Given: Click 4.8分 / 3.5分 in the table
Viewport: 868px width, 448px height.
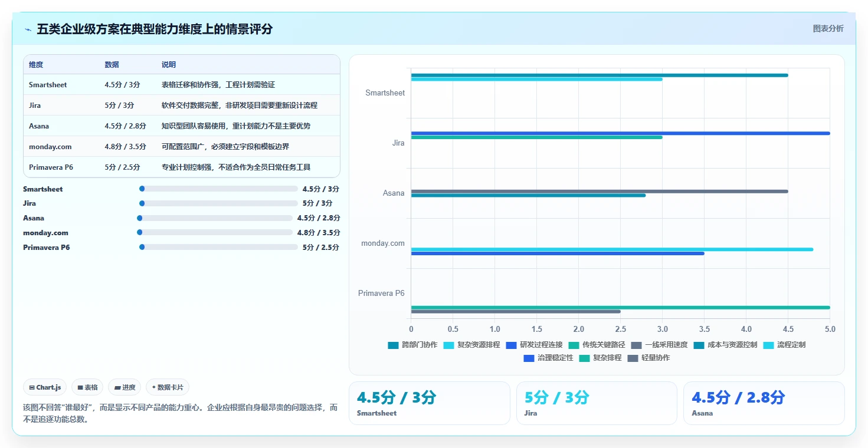Looking at the screenshot, I should point(126,147).
